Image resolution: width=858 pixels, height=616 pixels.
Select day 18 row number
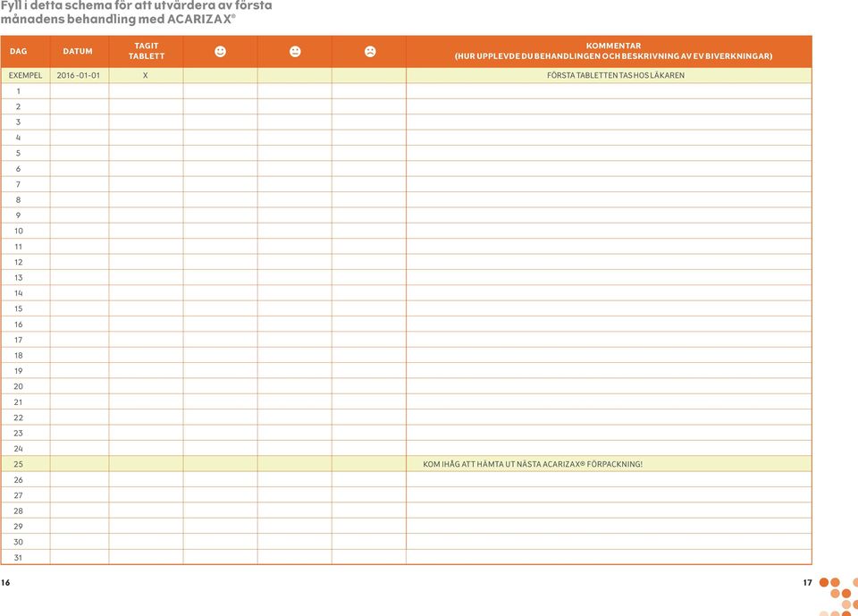19,355
